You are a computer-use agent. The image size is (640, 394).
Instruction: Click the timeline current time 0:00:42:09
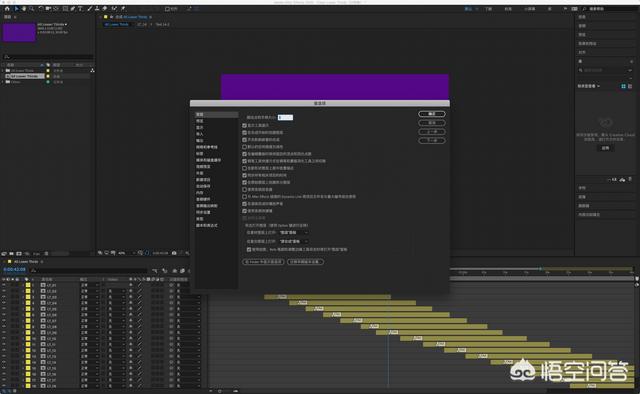tap(14, 269)
